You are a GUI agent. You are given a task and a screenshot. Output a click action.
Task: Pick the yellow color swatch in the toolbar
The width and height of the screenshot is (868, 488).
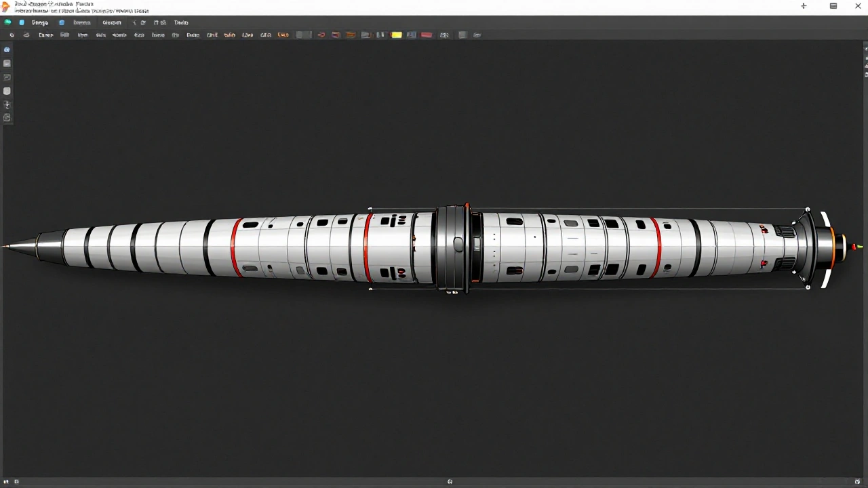tap(397, 35)
